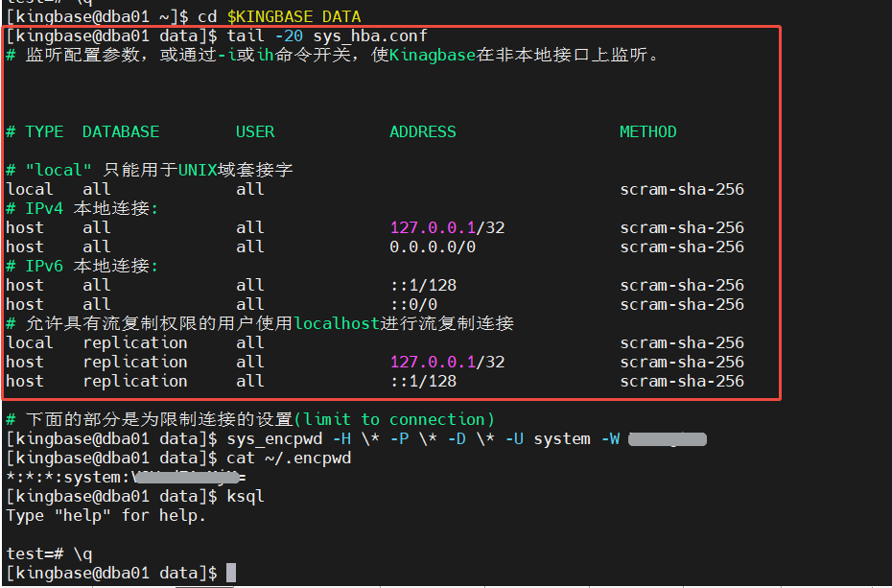Click the 'cd $KINGBASE_DATA' command text
The height and width of the screenshot is (588, 892).
279,16
